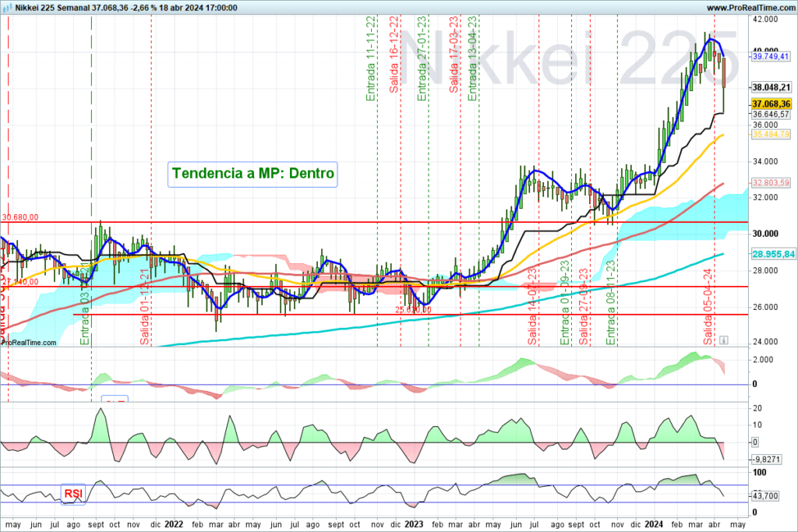798x532 pixels.
Task: Click the candlestick chart icon beside Nikkei 225
Action: (8, 8)
